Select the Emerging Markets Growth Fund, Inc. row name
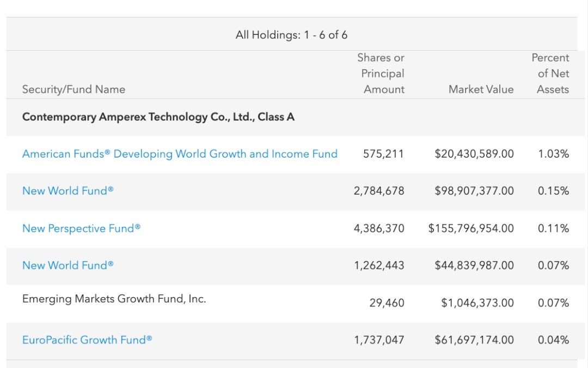 pos(114,299)
